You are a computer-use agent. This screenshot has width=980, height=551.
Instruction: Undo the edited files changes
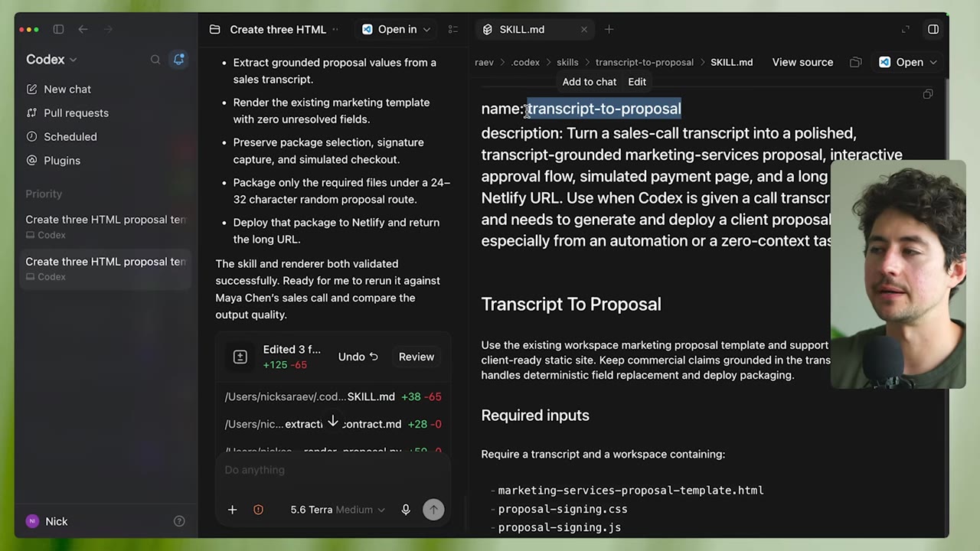pyautogui.click(x=358, y=357)
